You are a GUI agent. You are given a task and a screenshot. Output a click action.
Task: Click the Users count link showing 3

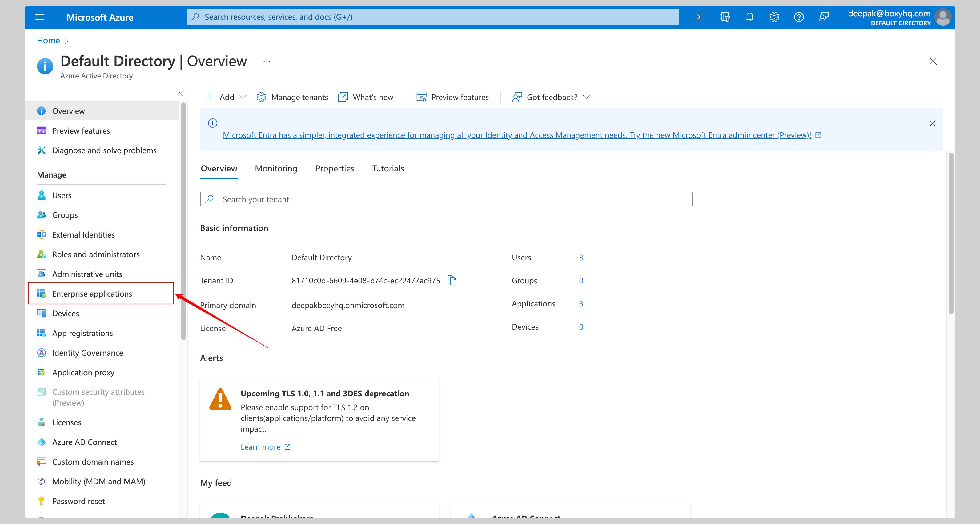pos(581,257)
